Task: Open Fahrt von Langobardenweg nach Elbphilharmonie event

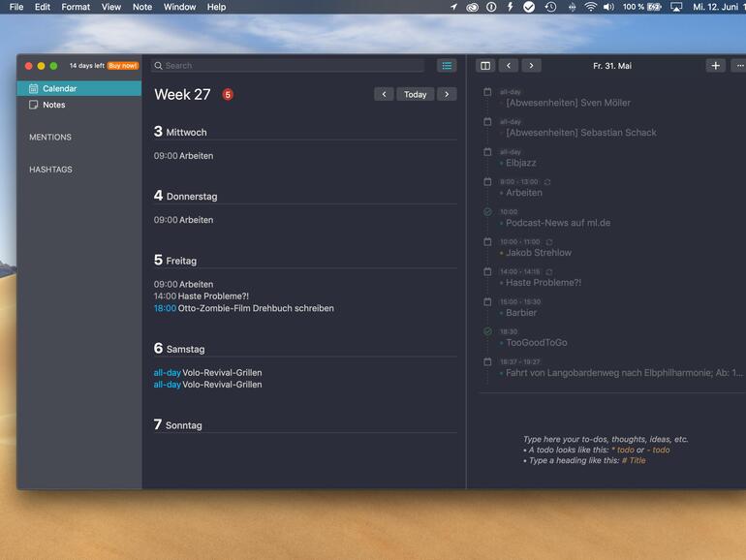Action: coord(624,373)
